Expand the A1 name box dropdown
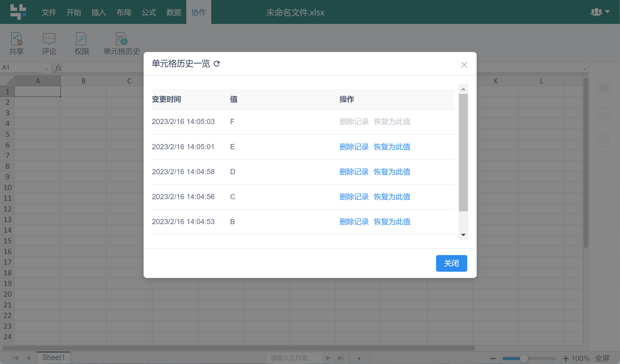Viewport: 620px width, 364px height. (46, 69)
